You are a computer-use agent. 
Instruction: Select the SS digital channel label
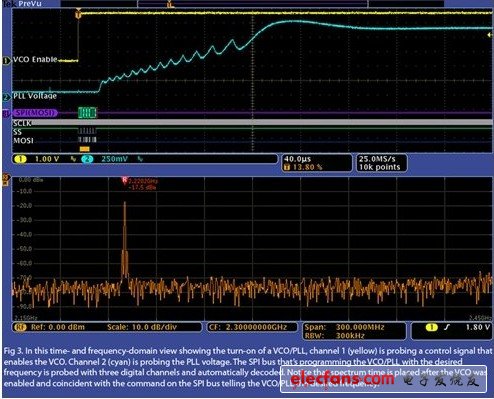pos(17,132)
